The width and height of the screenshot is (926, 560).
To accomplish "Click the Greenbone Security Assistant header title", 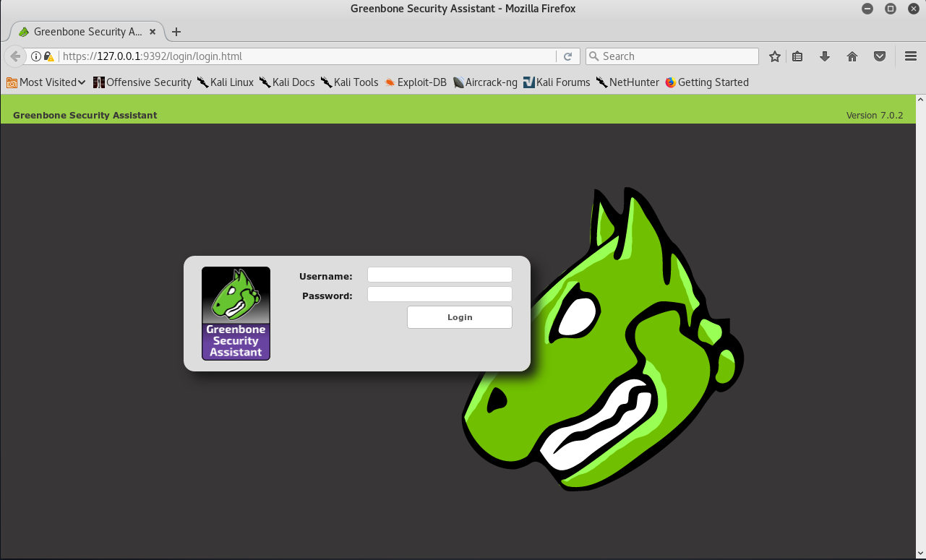I will 85,116.
